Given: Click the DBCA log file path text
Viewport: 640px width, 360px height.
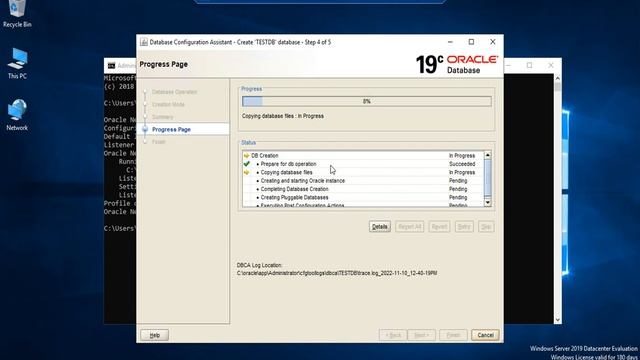Looking at the screenshot, I should tap(337, 273).
